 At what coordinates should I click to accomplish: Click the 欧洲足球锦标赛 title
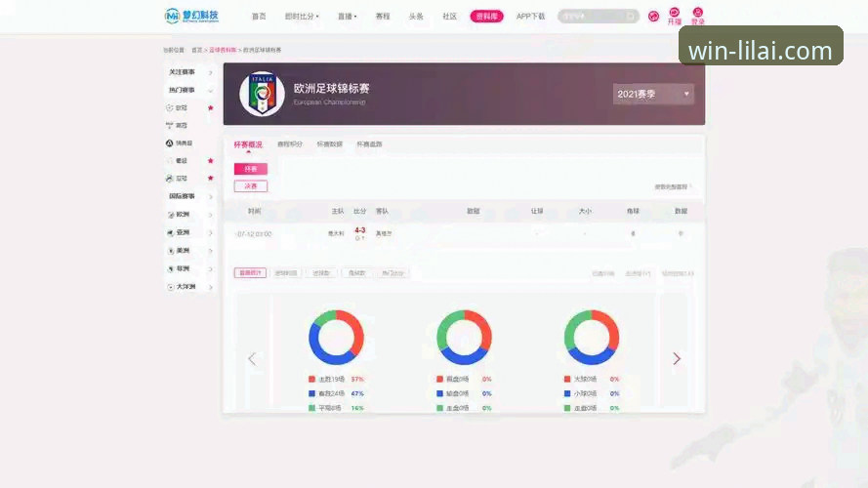click(x=331, y=89)
